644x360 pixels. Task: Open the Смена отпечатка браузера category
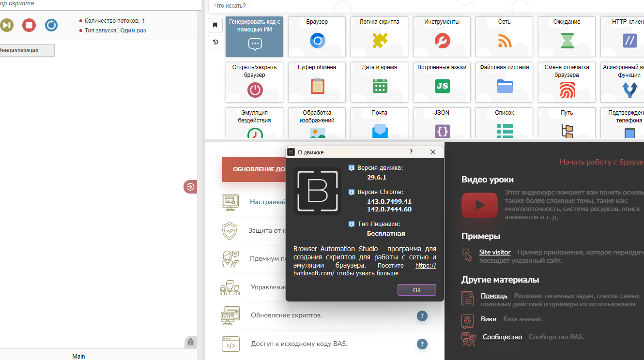tap(567, 82)
